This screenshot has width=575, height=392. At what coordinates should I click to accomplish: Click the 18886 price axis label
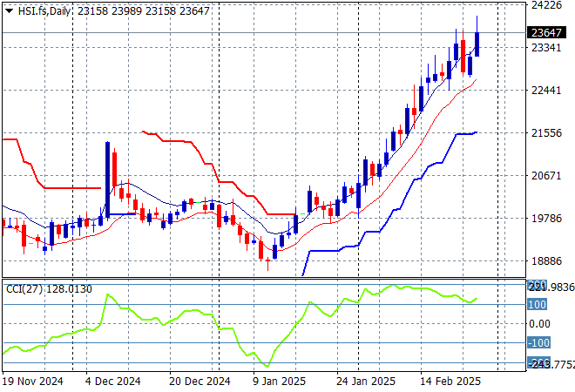[x=545, y=261]
